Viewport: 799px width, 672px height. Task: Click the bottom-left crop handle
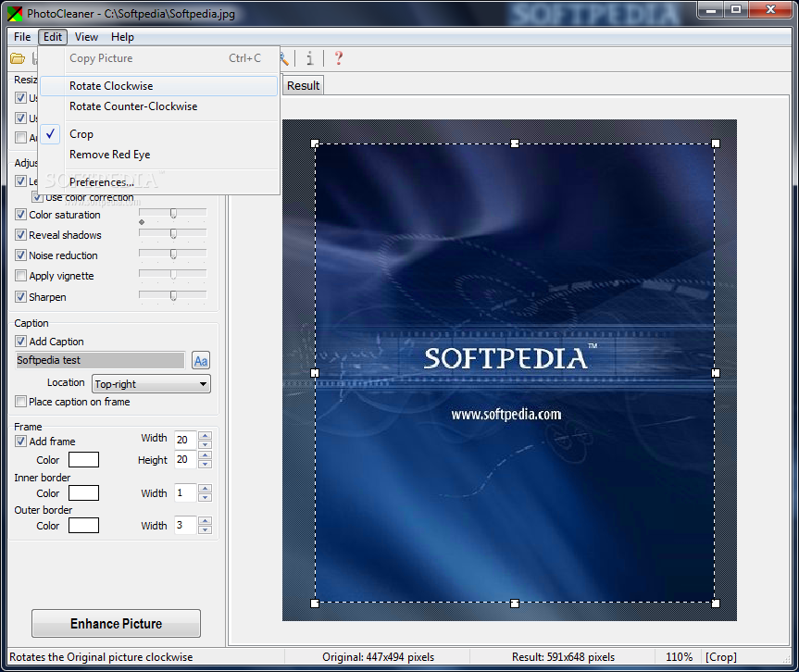tap(315, 604)
